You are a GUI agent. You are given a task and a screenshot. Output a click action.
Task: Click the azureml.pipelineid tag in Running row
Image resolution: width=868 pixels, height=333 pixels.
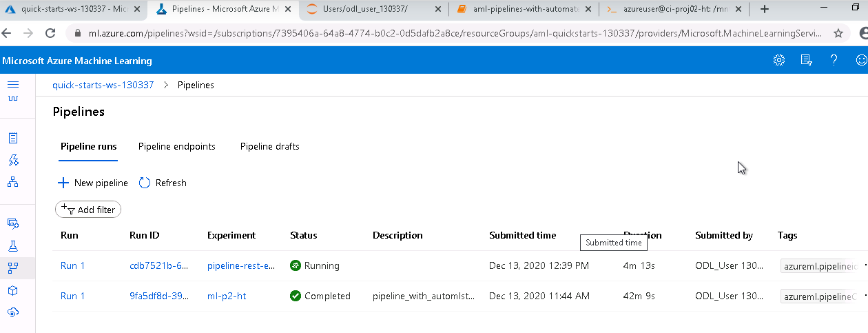(x=820, y=266)
